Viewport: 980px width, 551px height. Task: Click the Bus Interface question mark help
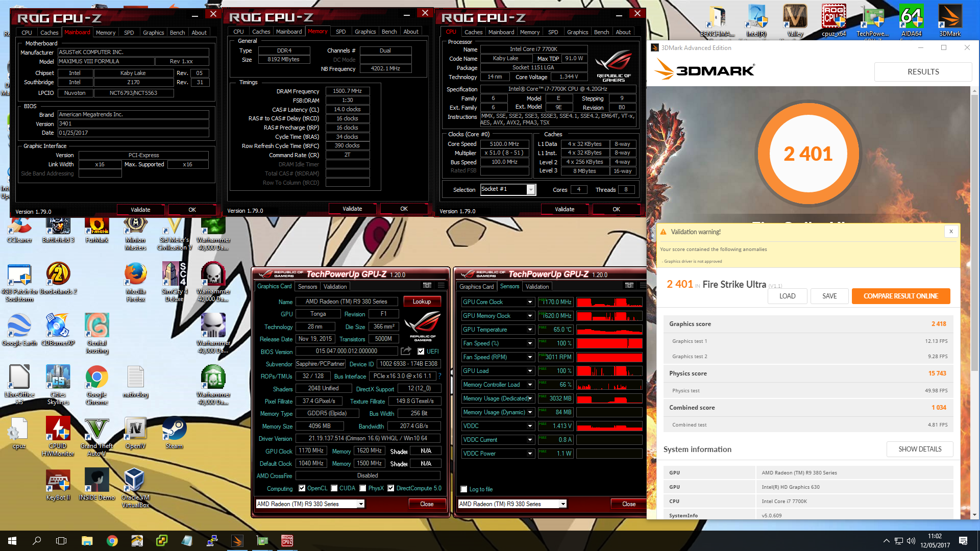[x=439, y=376]
